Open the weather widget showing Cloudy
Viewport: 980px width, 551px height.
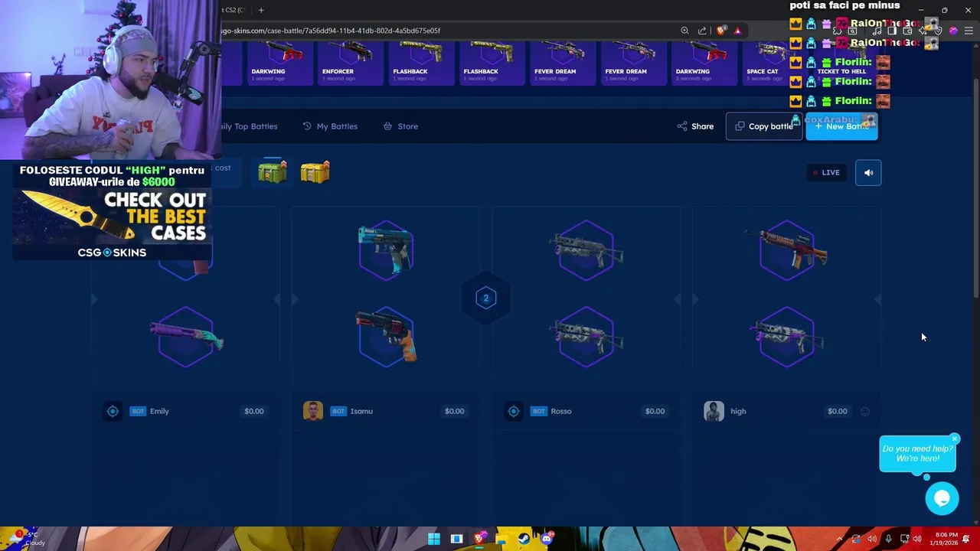[27, 539]
